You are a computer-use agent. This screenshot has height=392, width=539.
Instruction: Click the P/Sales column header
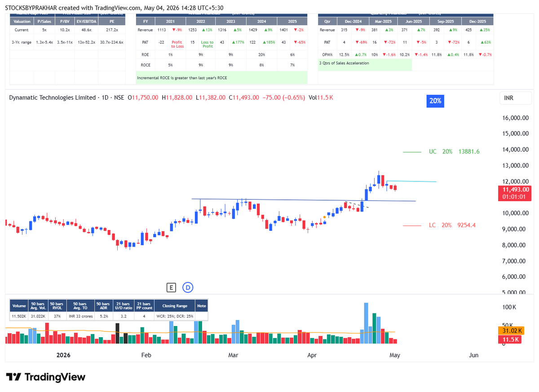tap(44, 21)
